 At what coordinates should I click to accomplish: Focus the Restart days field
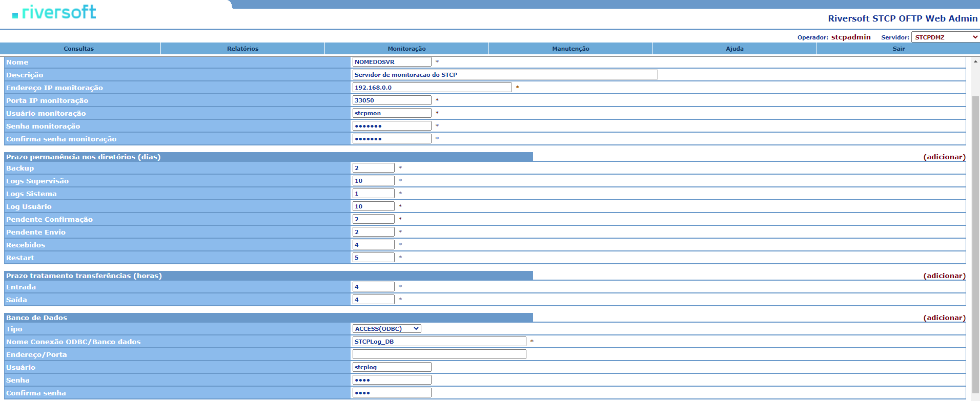tap(374, 258)
